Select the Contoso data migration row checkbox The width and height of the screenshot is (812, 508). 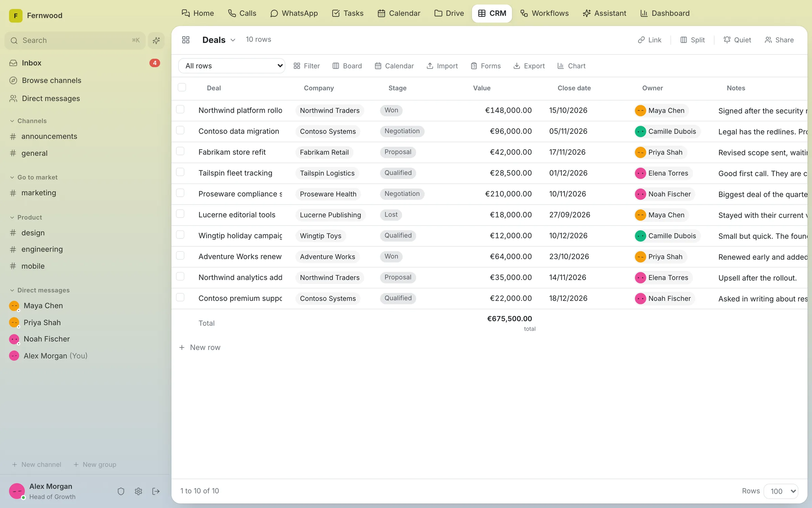pyautogui.click(x=180, y=130)
